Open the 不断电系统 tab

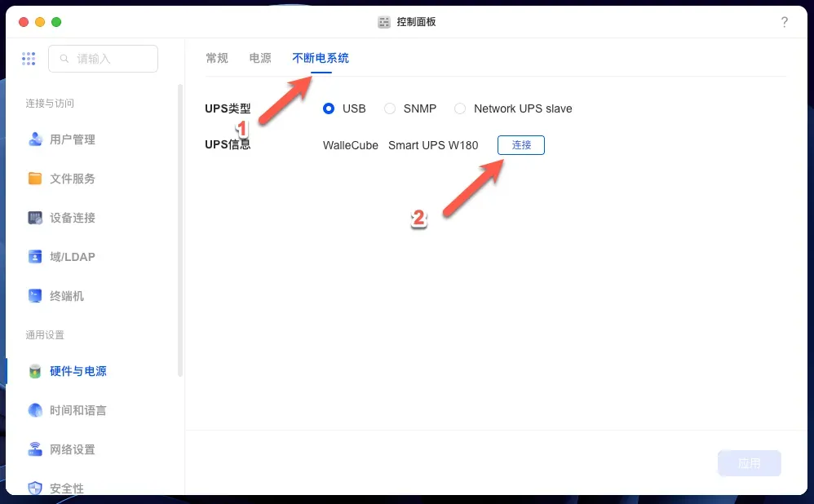tap(321, 58)
